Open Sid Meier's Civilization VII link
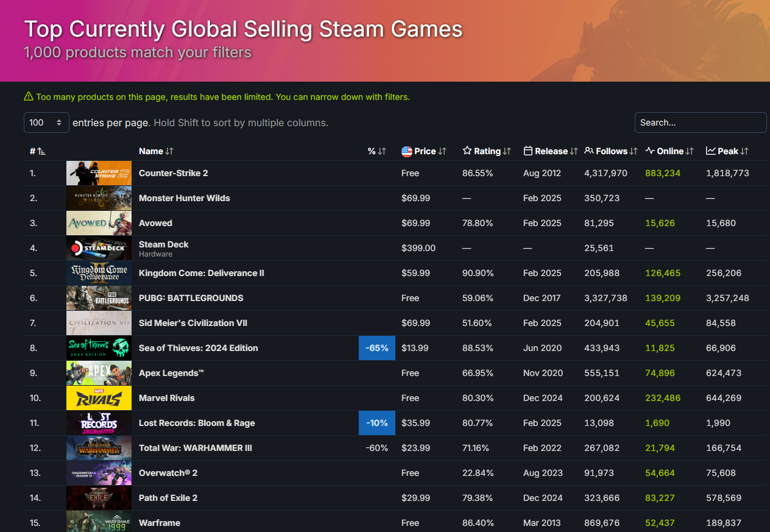This screenshot has width=770, height=532. point(193,323)
